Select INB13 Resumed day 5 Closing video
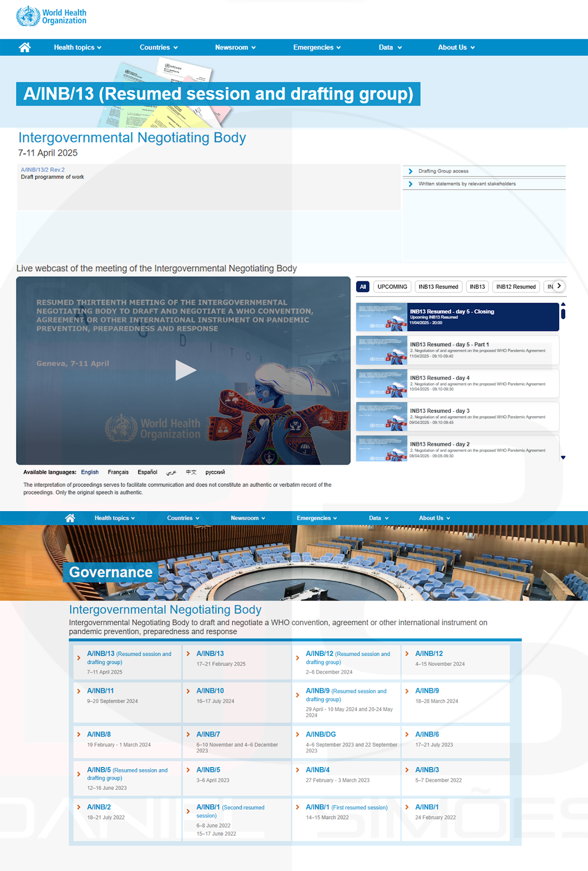This screenshot has height=871, width=588. click(457, 317)
